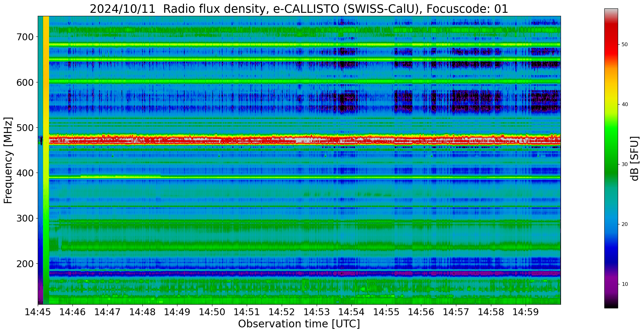Click the 'dB [SFU]' colorbar label

635,158
